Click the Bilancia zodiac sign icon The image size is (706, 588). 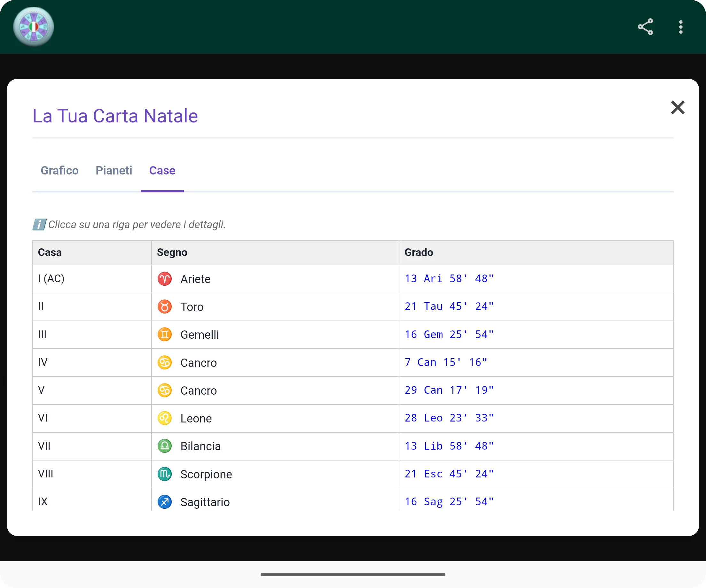point(165,446)
